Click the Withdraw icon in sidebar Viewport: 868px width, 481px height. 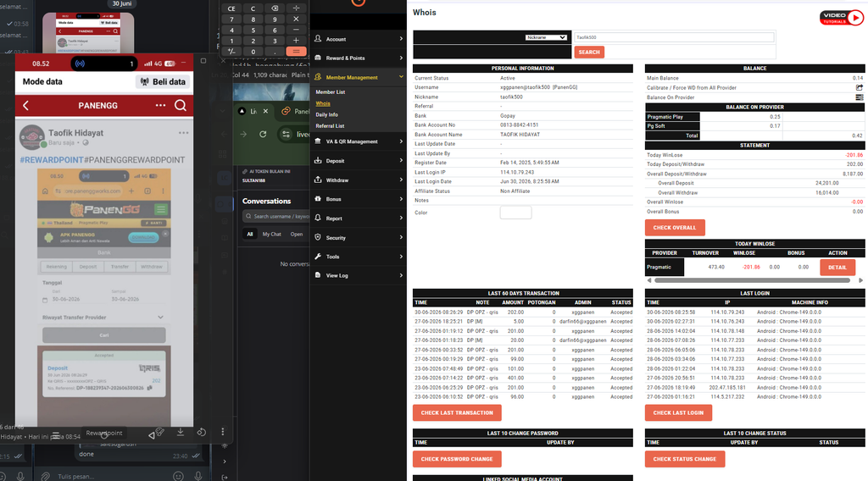(x=318, y=180)
